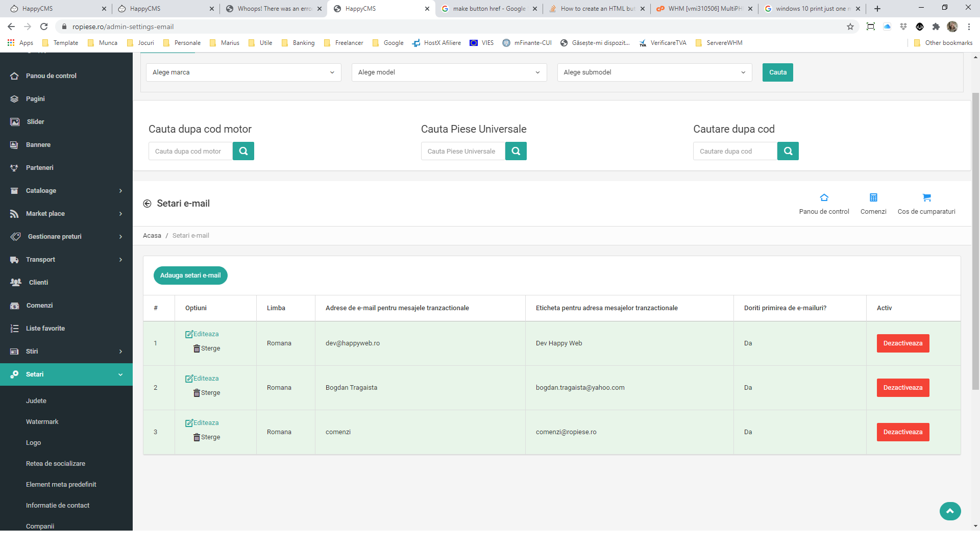Click the Comenzi icon in sidebar
980x551 pixels.
click(15, 306)
